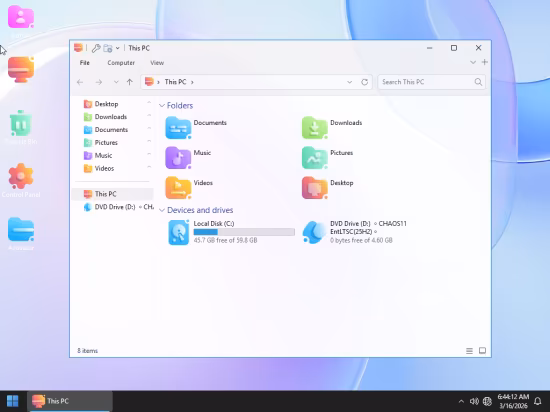Screen dimensions: 550x412
Task: Unpin Downloads using its pin icon
Action: [x=149, y=115]
